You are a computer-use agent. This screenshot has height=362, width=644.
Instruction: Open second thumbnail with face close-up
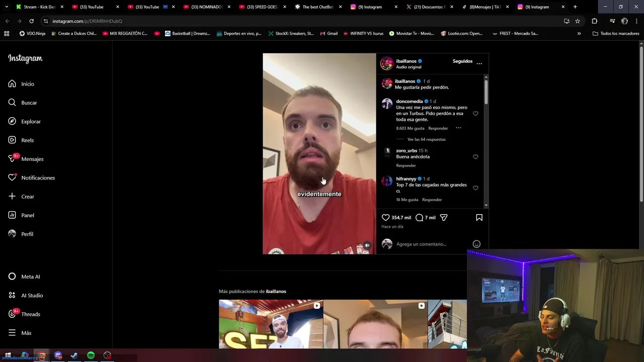tap(375, 324)
